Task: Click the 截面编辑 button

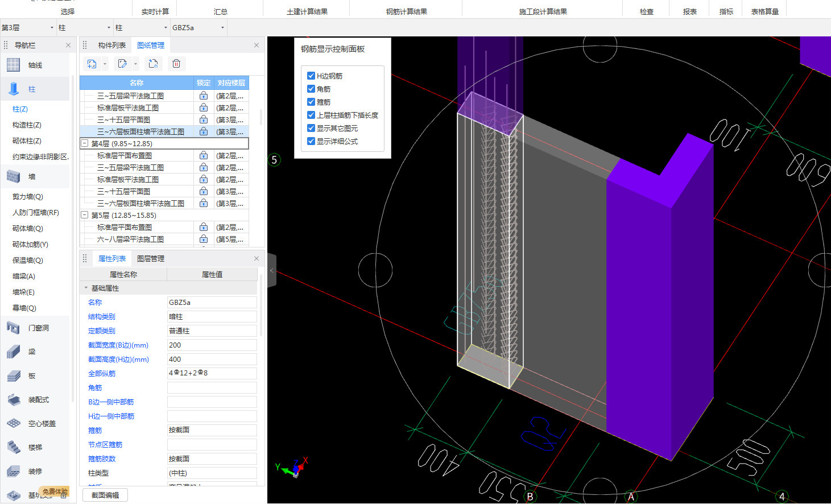Action: tap(105, 495)
